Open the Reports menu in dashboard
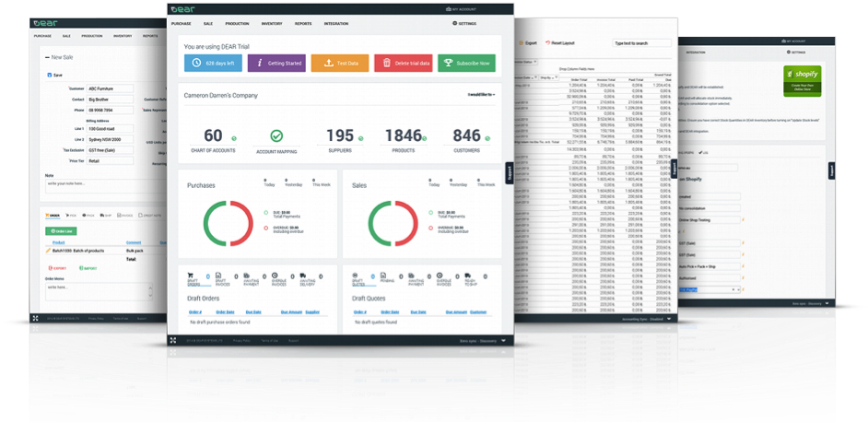The width and height of the screenshot is (868, 423). (303, 22)
